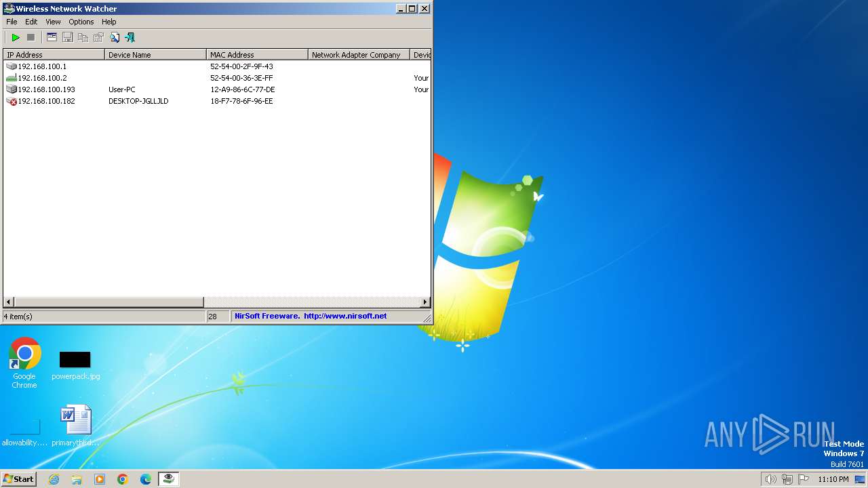Screen dimensions: 868x488
Task: Start scanning with the green play icon
Action: tap(16, 37)
